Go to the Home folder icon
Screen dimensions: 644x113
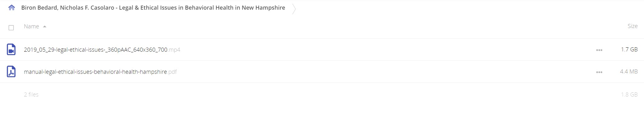click(11, 7)
